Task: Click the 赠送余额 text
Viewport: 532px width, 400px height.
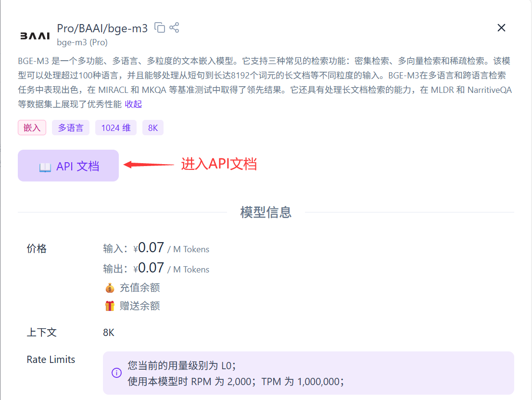Action: 140,306
